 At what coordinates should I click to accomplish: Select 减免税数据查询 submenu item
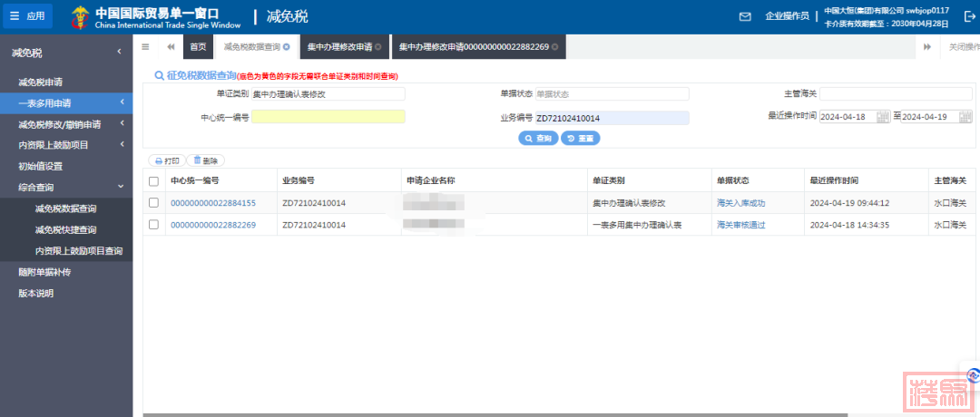66,208
